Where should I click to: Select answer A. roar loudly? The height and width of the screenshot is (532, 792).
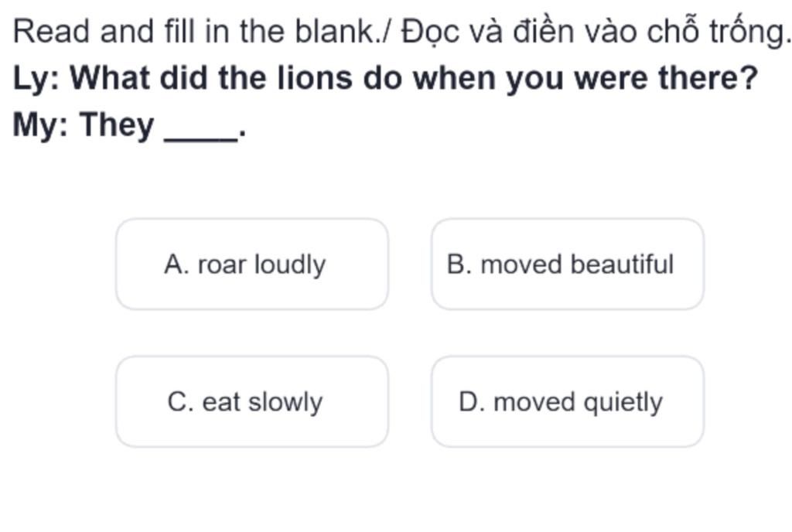tap(251, 264)
